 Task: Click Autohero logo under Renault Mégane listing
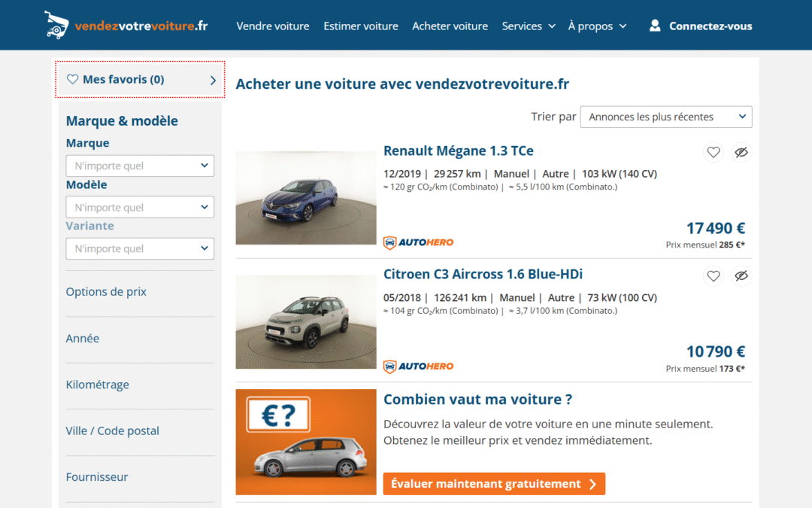click(419, 242)
